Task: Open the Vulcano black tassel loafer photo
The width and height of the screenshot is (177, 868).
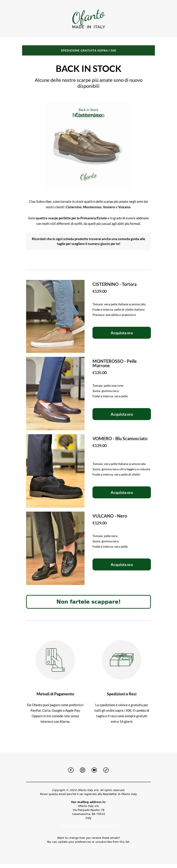Action: click(55, 548)
